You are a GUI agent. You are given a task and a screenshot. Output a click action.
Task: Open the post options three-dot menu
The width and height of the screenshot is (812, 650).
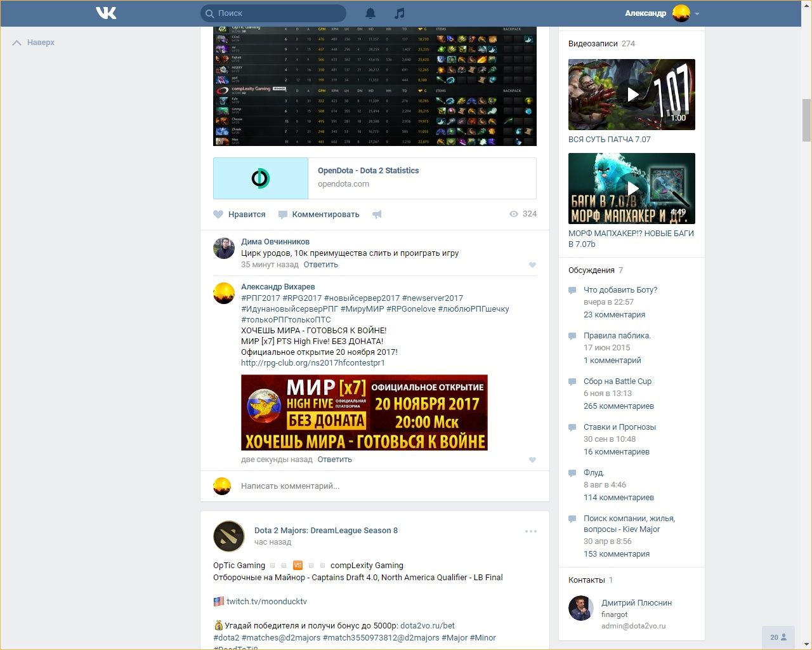531,531
